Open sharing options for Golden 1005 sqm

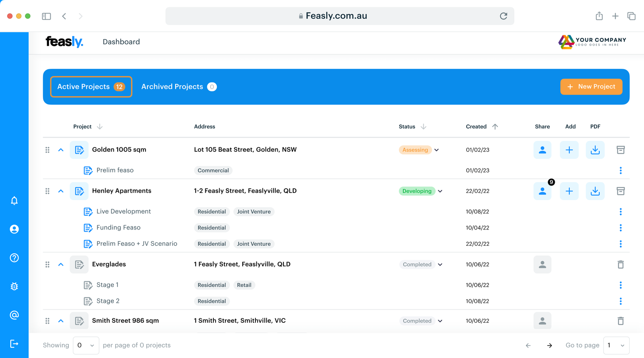coord(542,150)
